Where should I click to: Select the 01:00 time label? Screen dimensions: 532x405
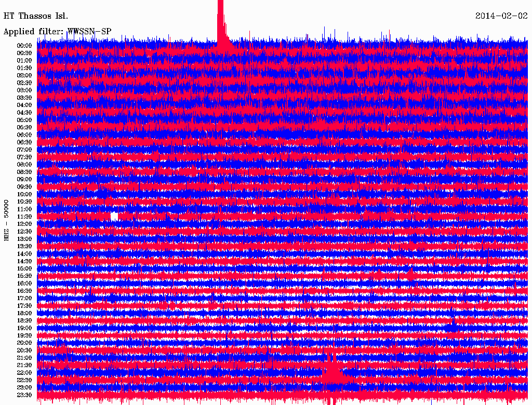(24, 60)
